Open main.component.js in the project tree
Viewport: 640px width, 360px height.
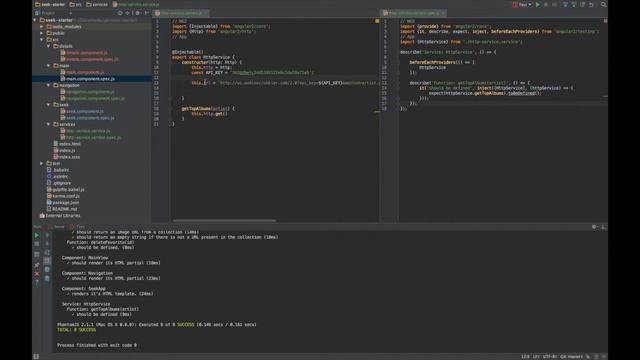85,72
